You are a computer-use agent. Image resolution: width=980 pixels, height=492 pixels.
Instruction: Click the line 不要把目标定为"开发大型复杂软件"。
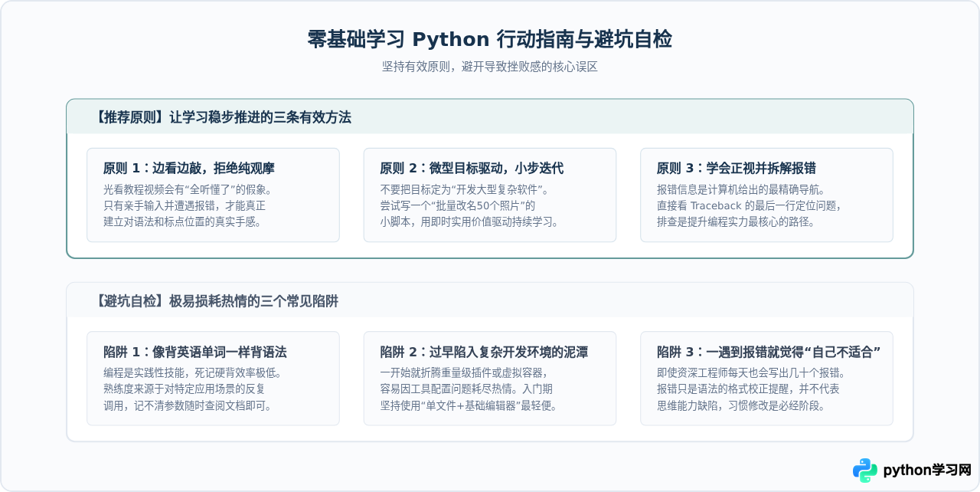(x=465, y=189)
